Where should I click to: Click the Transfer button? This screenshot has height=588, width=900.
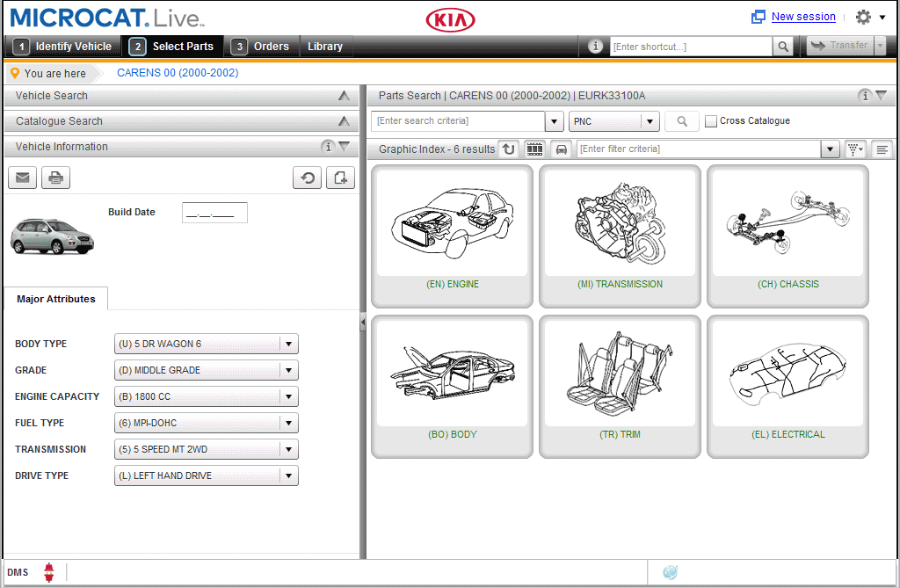click(839, 46)
